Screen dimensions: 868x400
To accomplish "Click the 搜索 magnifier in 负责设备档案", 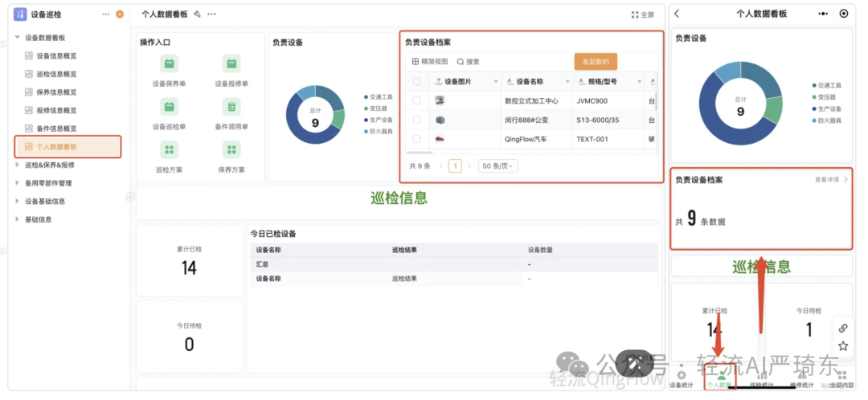I will click(461, 62).
